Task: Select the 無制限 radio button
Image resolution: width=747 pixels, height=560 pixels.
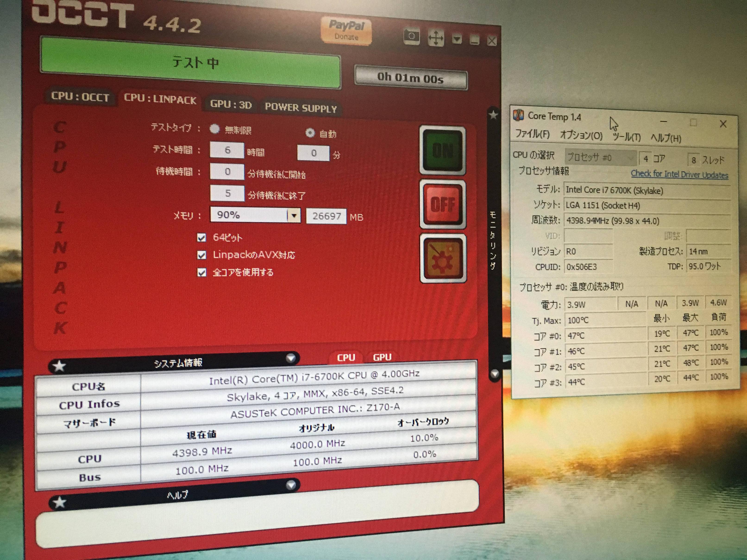Action: (214, 129)
